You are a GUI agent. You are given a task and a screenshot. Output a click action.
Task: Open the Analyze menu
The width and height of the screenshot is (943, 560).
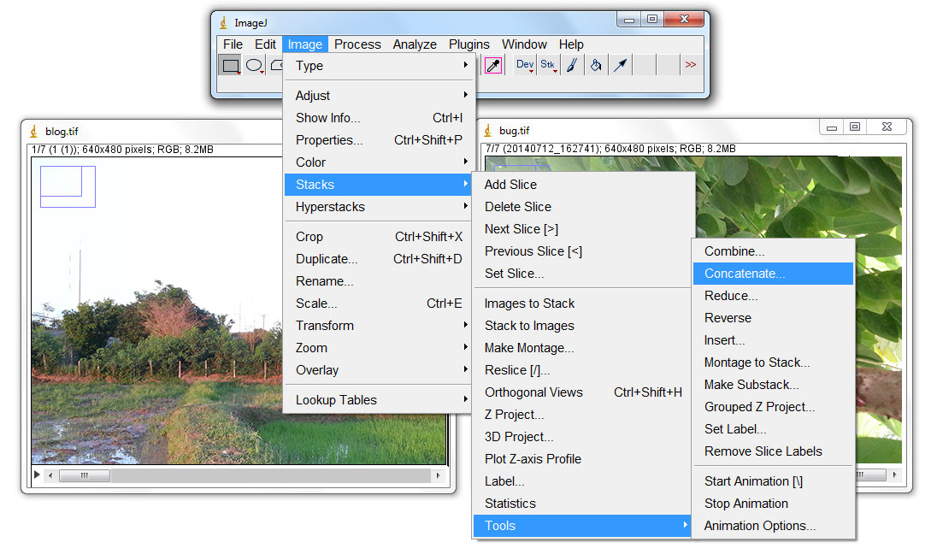pos(415,44)
